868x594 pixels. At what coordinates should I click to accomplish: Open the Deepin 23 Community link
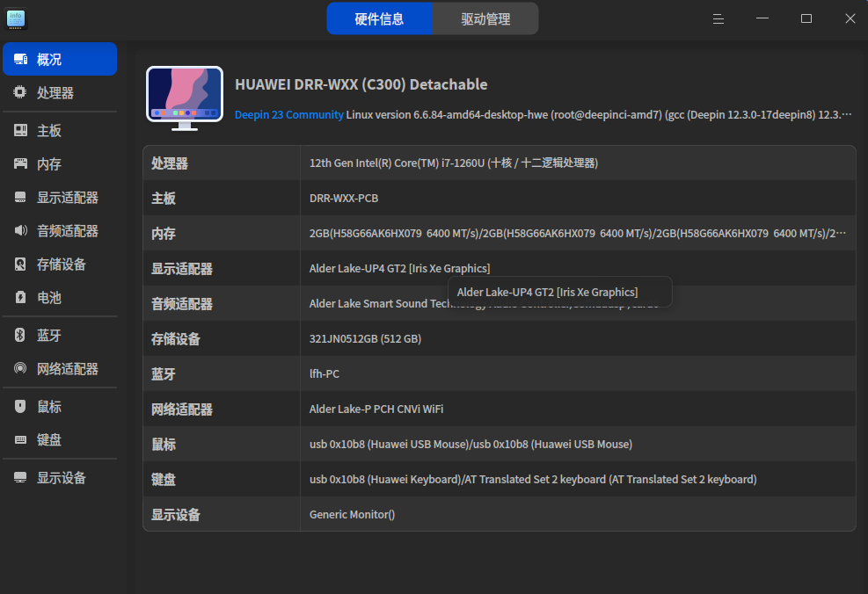coord(289,114)
